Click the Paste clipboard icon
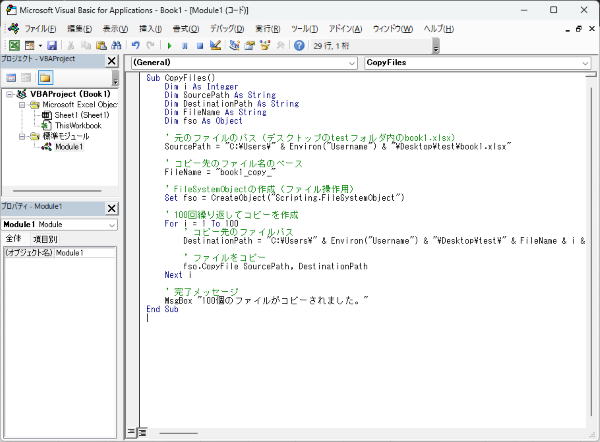The image size is (600, 442). tap(101, 46)
